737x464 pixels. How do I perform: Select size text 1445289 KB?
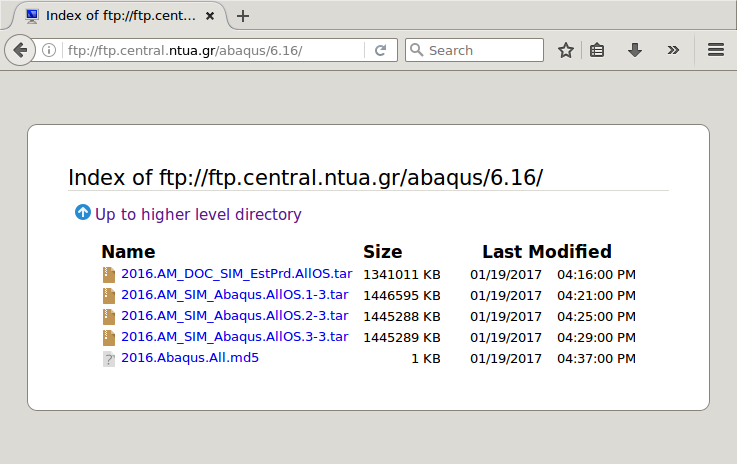(402, 338)
